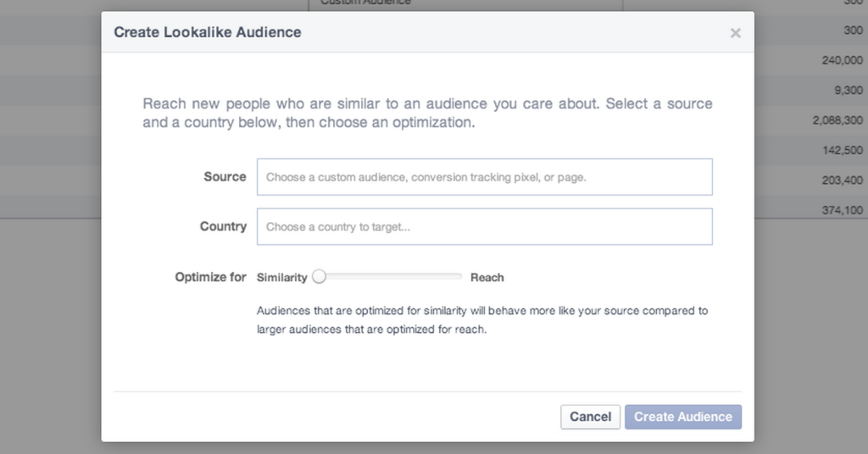Close the Create Lookalike Audience dialog
868x454 pixels.
click(735, 33)
